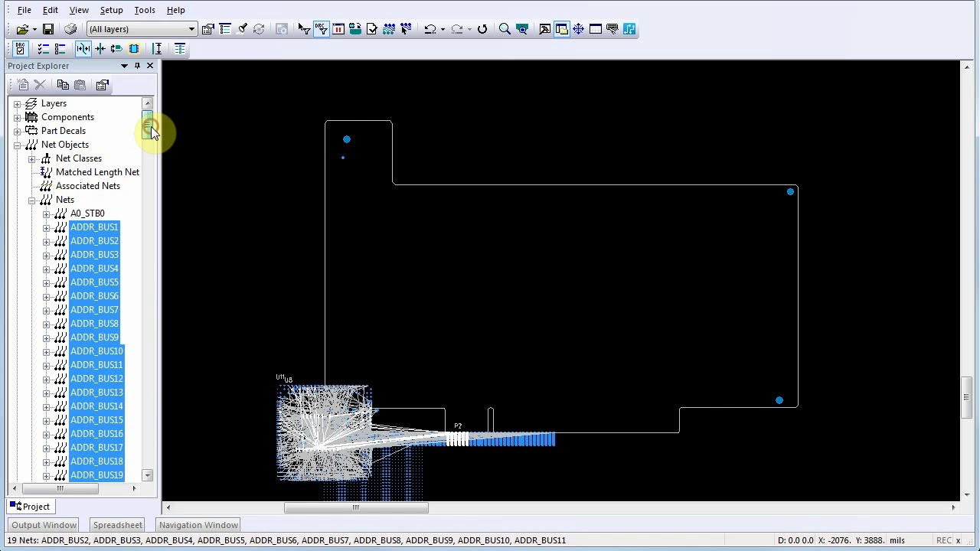Launch PADS Router icon
The width and height of the screenshot is (980, 551).
pyautogui.click(x=629, y=29)
